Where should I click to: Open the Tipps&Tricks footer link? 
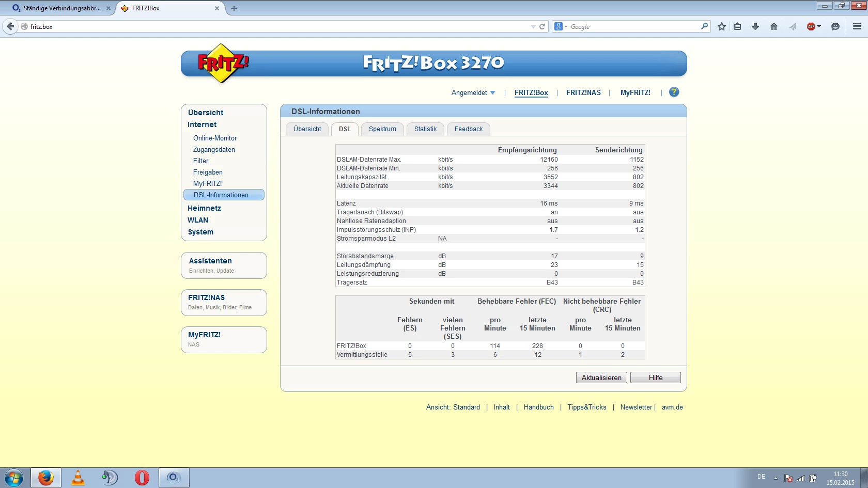(587, 407)
